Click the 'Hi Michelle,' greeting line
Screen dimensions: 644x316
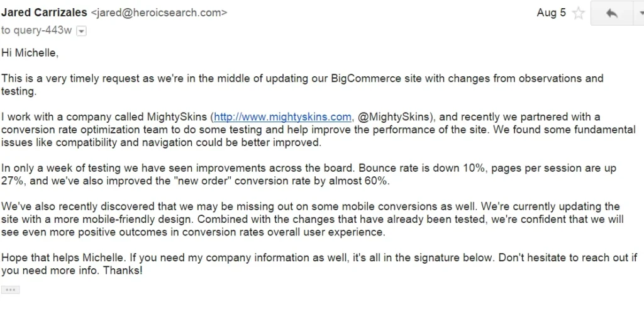[30, 53]
